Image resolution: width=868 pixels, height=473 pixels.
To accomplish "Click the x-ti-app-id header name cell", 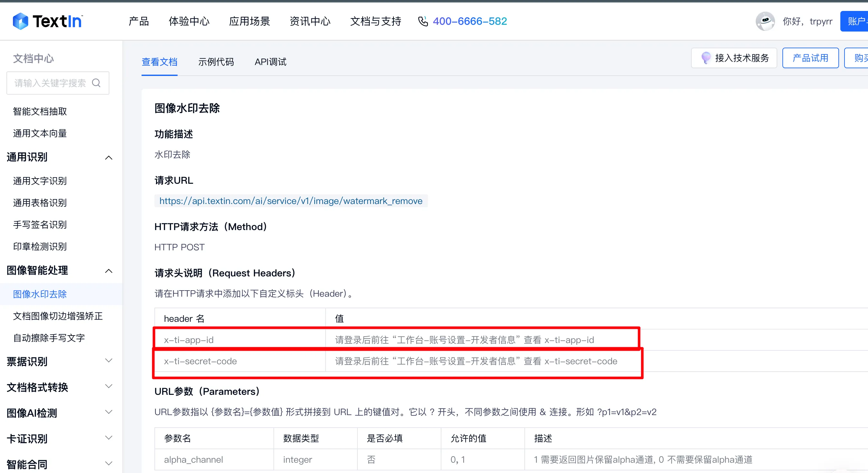I will [x=240, y=340].
